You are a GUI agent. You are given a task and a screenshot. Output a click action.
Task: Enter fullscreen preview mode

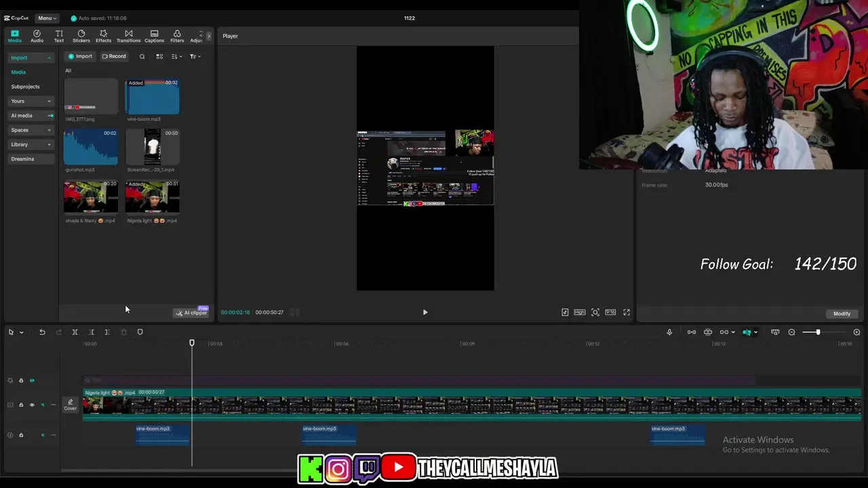pyautogui.click(x=627, y=312)
